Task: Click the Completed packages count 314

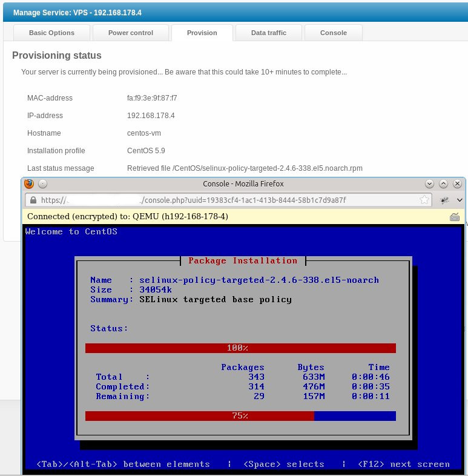Action: click(x=256, y=386)
